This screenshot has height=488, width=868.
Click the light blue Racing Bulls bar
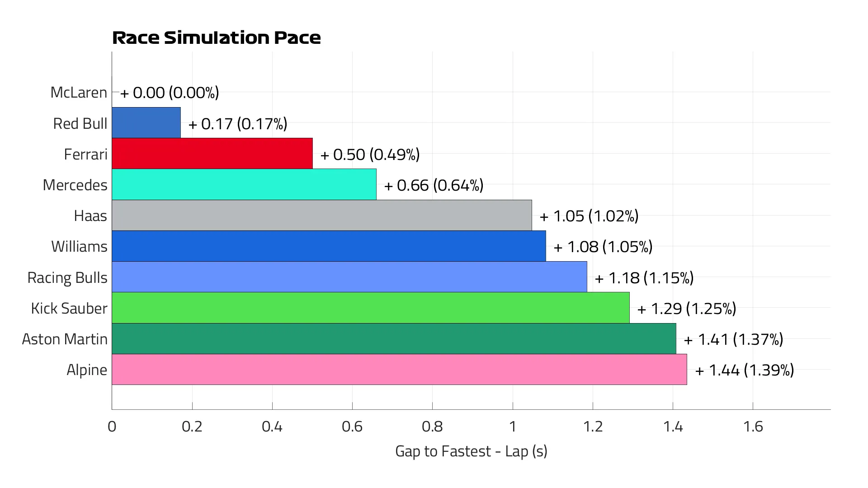coord(349,277)
